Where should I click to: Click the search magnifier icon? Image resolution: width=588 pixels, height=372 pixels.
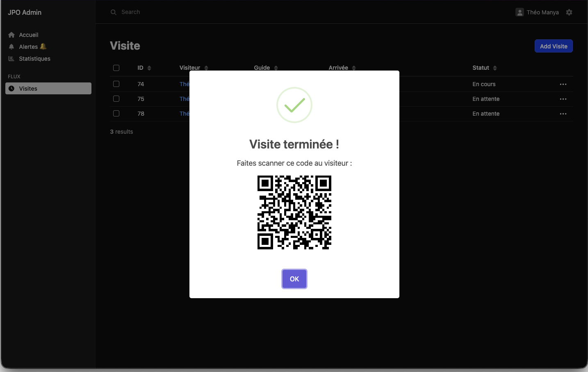pyautogui.click(x=114, y=12)
